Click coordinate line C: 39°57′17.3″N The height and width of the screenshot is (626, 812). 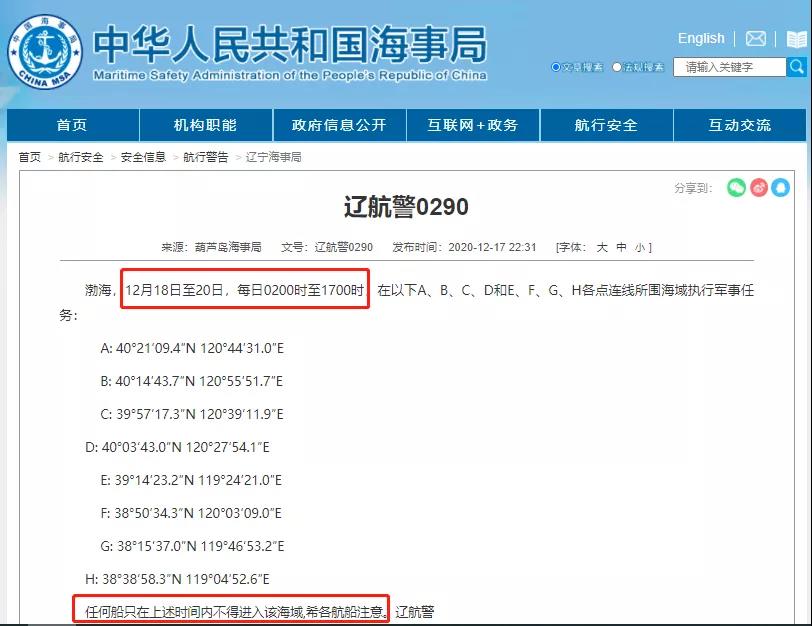(192, 414)
